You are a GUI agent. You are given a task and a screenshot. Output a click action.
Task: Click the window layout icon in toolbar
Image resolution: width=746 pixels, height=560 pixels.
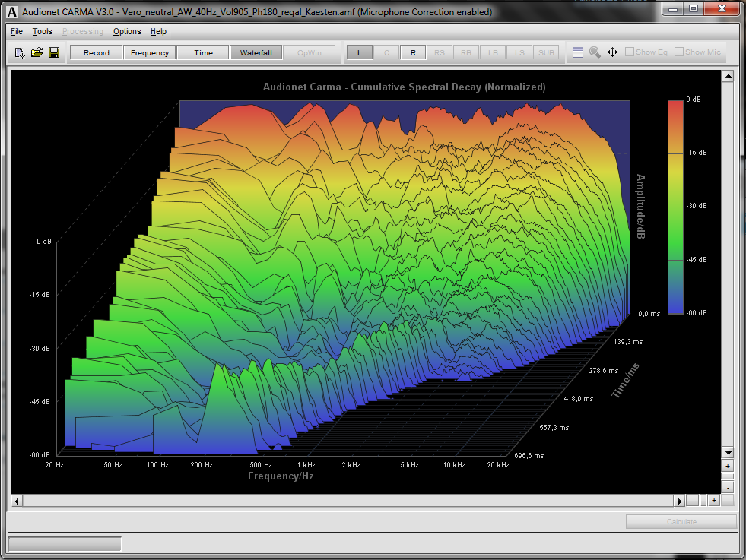click(x=578, y=52)
